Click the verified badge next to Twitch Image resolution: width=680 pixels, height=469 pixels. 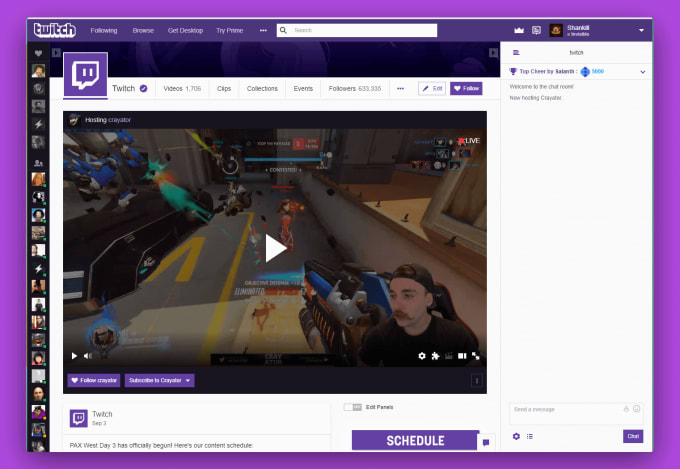144,89
